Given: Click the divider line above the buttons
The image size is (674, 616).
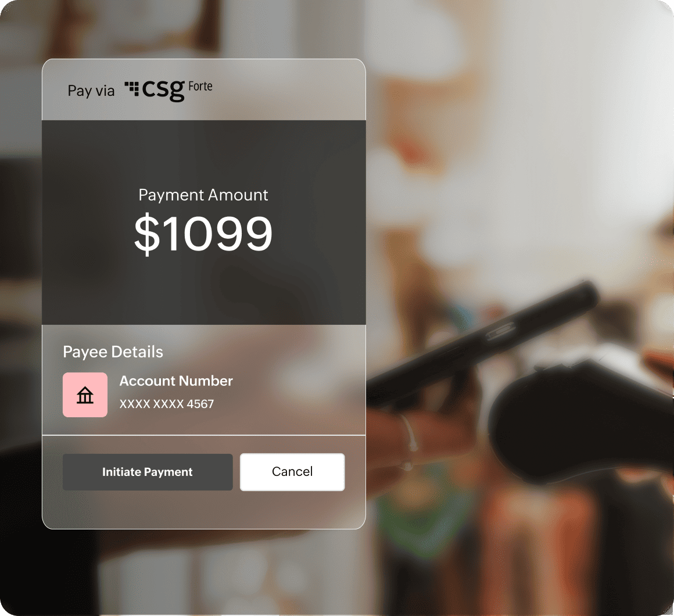Looking at the screenshot, I should tap(204, 435).
